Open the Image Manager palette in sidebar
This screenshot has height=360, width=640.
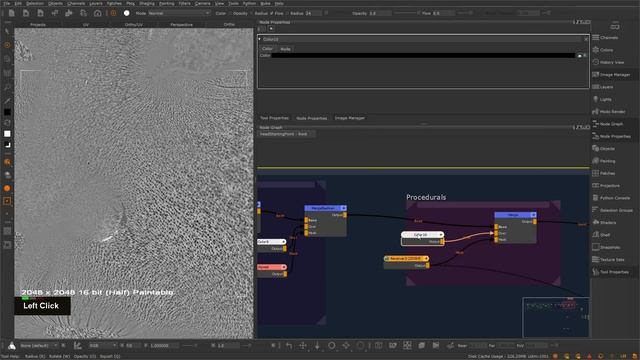click(x=615, y=75)
